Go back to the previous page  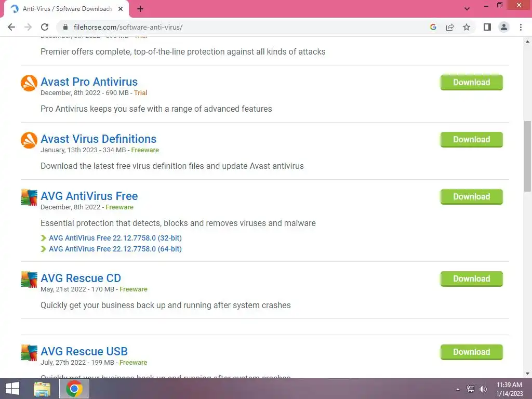(x=11, y=27)
